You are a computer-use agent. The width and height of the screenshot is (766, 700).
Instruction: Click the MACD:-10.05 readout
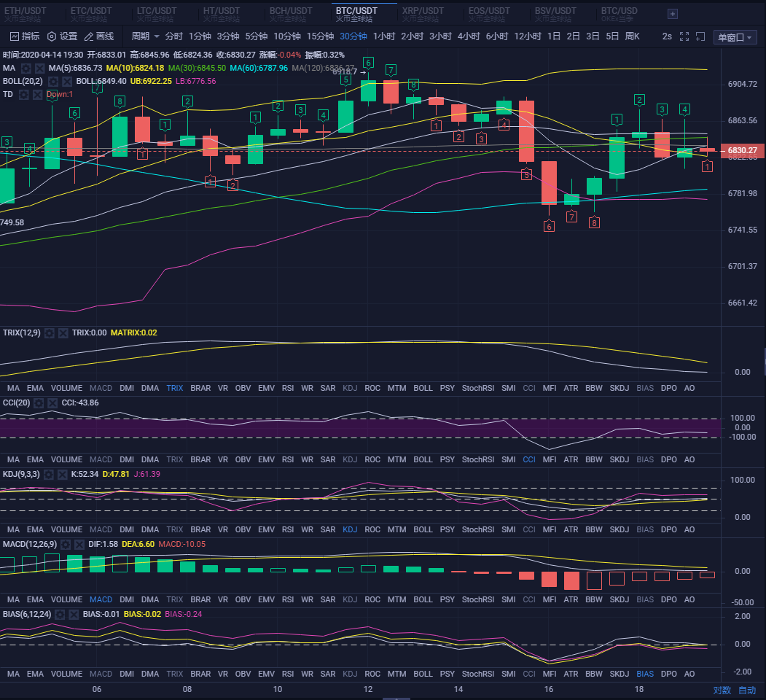click(x=181, y=544)
